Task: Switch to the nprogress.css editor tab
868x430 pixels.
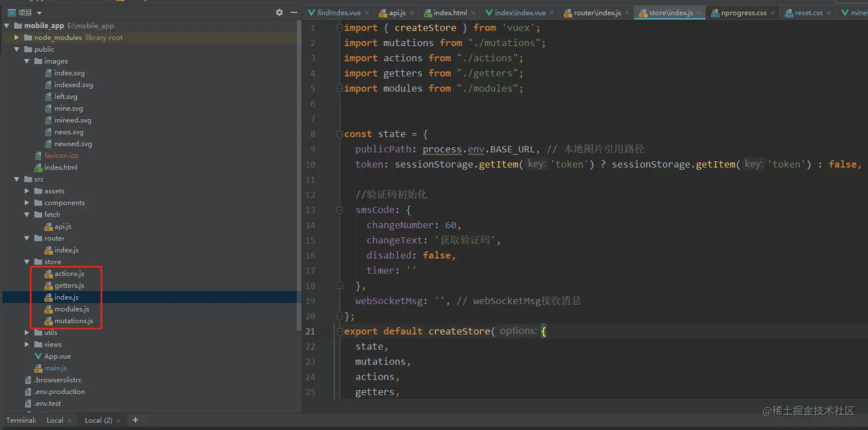Action: click(x=743, y=13)
